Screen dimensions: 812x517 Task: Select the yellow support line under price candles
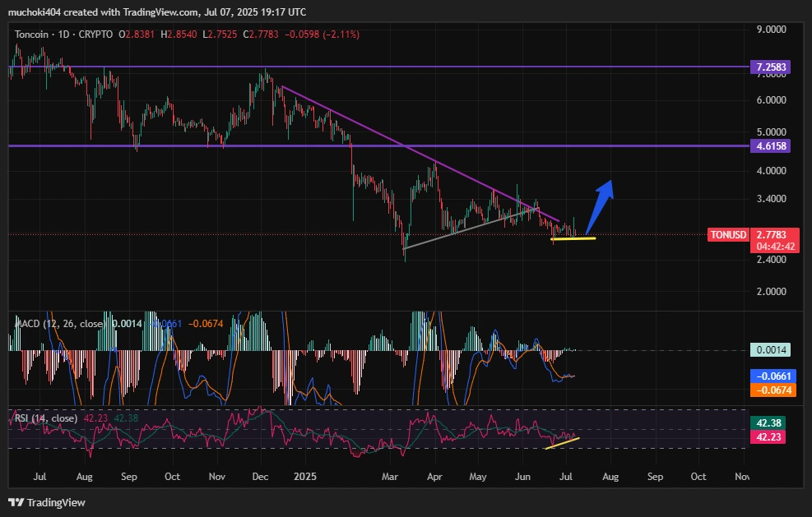(573, 239)
